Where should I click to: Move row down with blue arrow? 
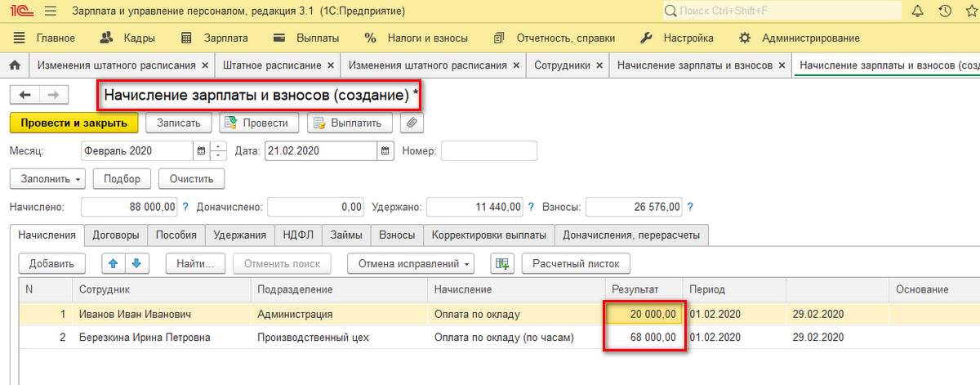[136, 263]
